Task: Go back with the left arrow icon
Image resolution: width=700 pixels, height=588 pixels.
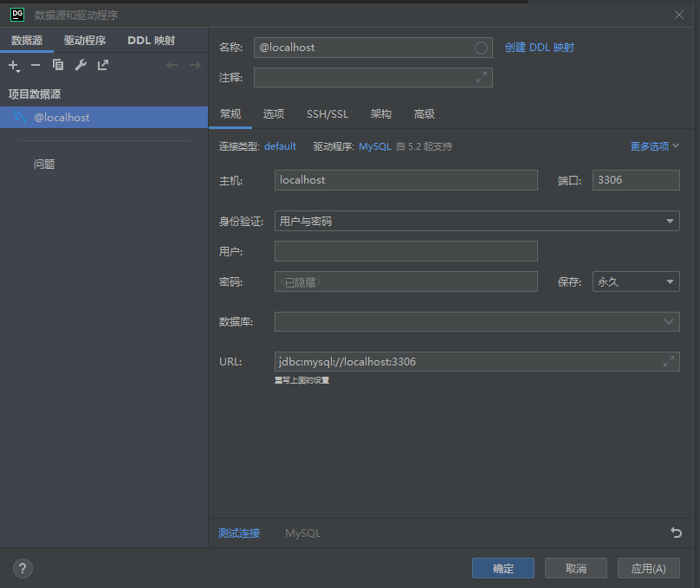Action: click(172, 66)
